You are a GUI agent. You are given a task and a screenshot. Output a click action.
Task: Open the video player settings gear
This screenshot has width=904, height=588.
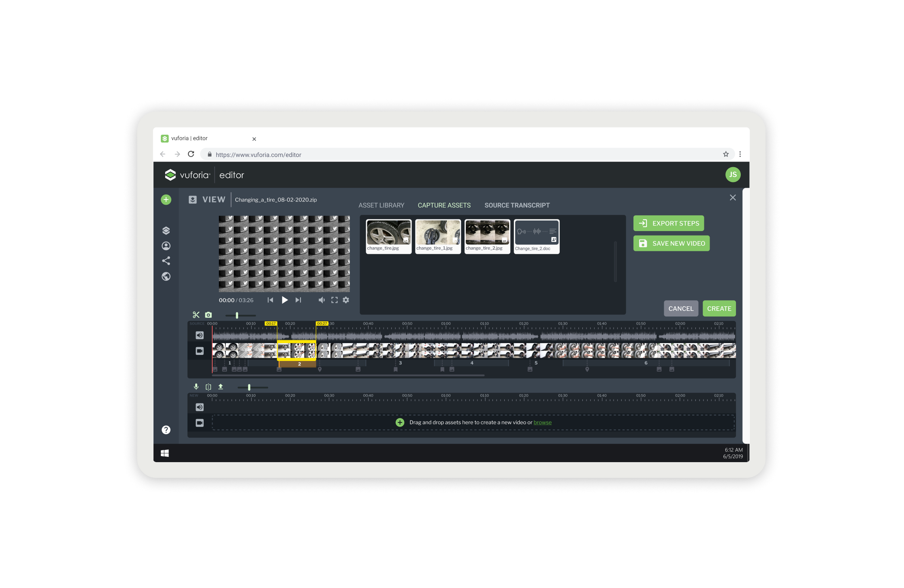346,300
